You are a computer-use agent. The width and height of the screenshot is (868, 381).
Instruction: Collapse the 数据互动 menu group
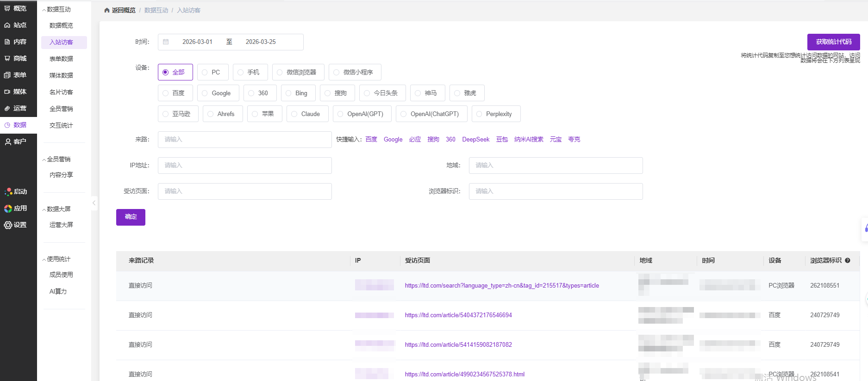click(44, 10)
